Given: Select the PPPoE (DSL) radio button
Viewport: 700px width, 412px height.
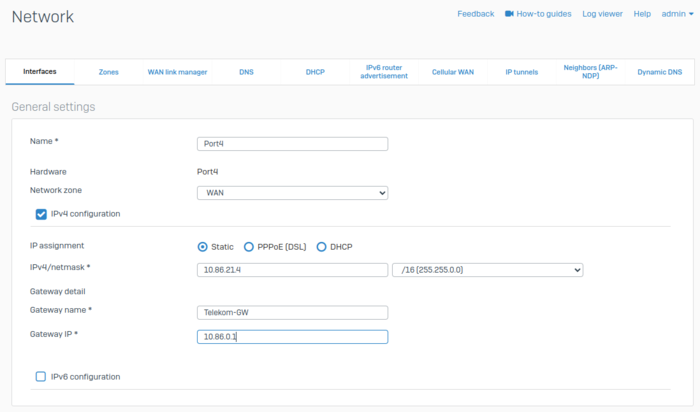Looking at the screenshot, I should point(249,247).
